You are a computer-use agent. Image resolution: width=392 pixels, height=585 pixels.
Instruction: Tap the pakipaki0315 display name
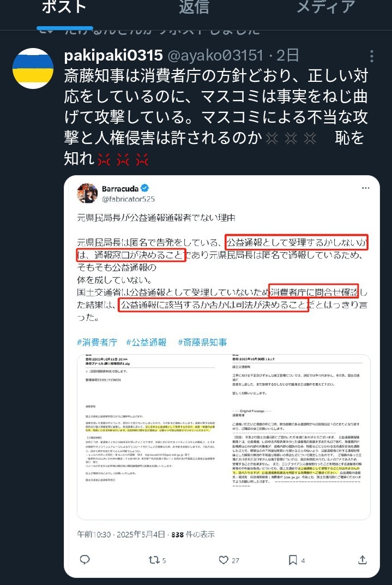[x=113, y=56]
